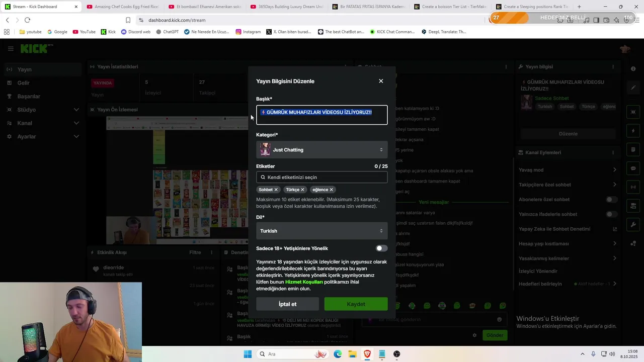Image resolution: width=644 pixels, height=362 pixels.
Task: Focus the Kendi etiketinizi seçin tag search
Action: (322, 177)
